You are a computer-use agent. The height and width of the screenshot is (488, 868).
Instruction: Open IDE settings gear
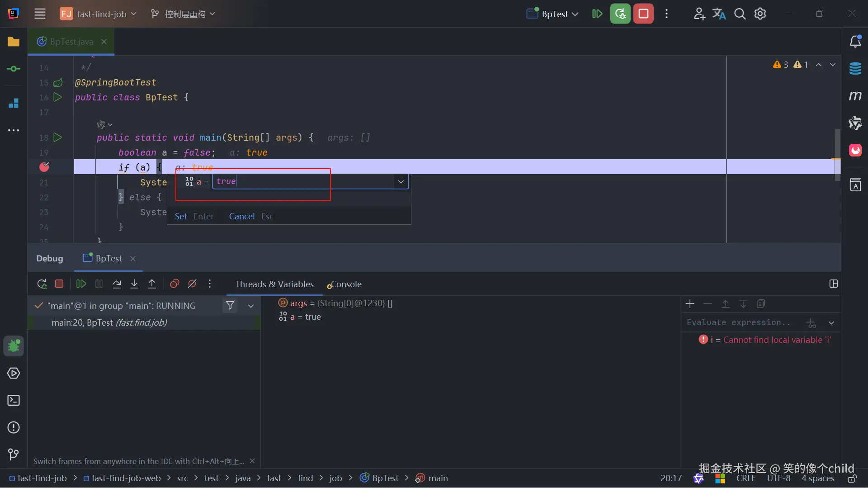tap(760, 14)
